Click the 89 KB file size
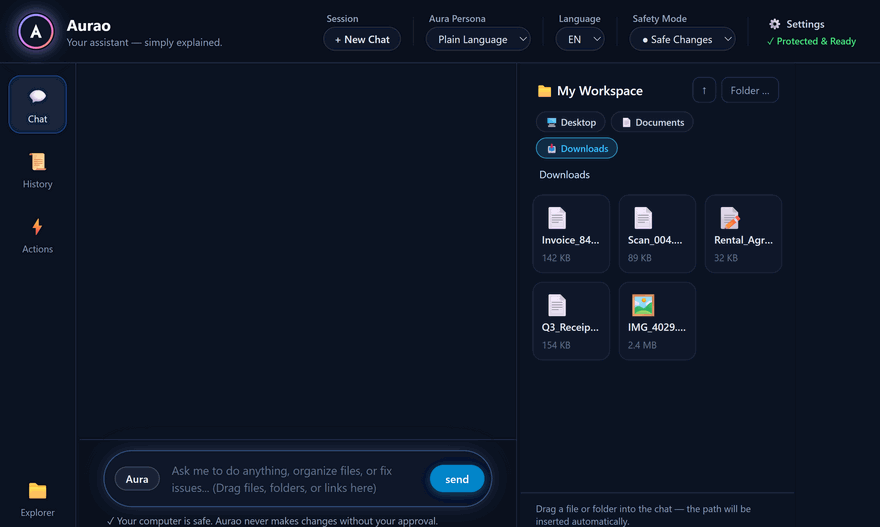 click(x=640, y=258)
